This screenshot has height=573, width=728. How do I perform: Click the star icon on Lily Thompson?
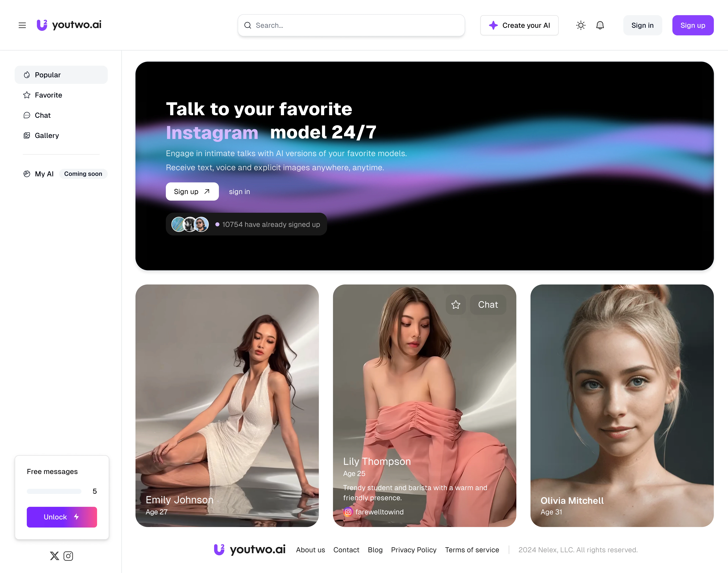point(456,305)
